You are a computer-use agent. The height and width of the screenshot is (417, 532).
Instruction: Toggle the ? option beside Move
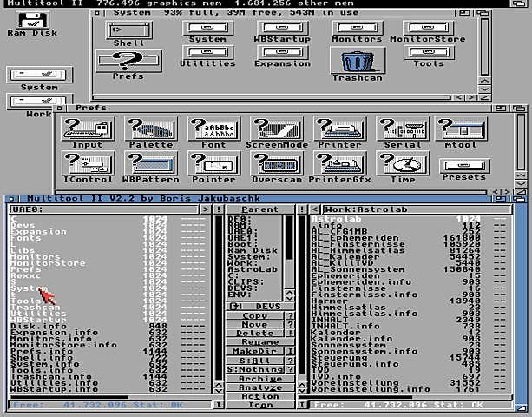pos(290,324)
